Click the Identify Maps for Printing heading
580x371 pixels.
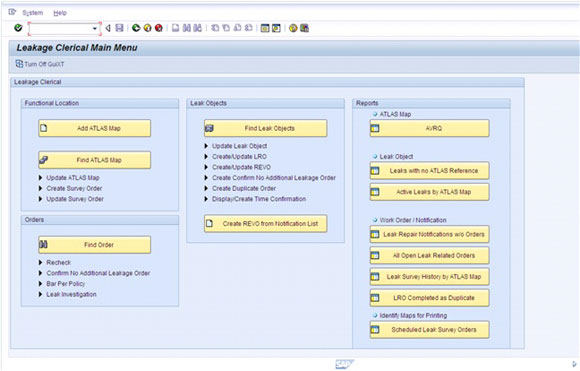point(413,316)
